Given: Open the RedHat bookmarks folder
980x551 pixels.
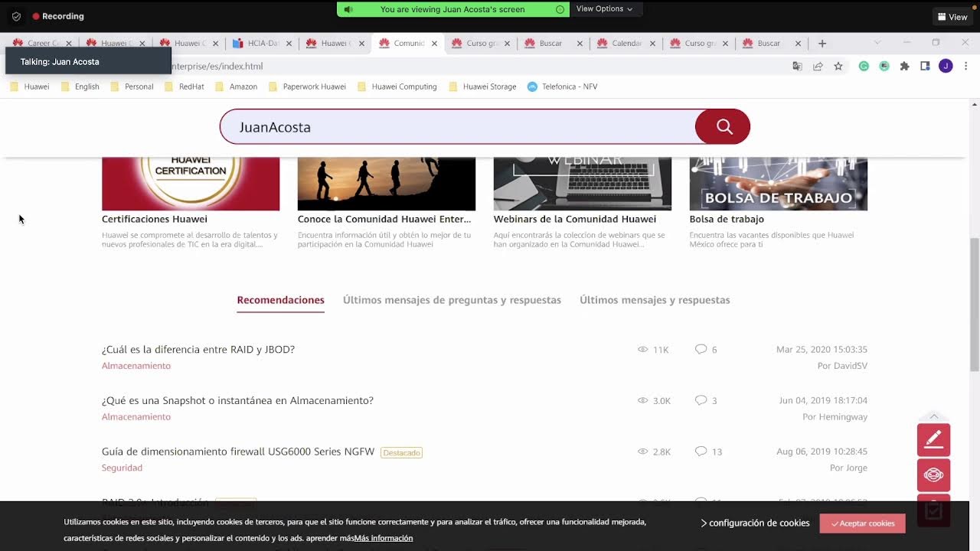Looking at the screenshot, I should 184,86.
